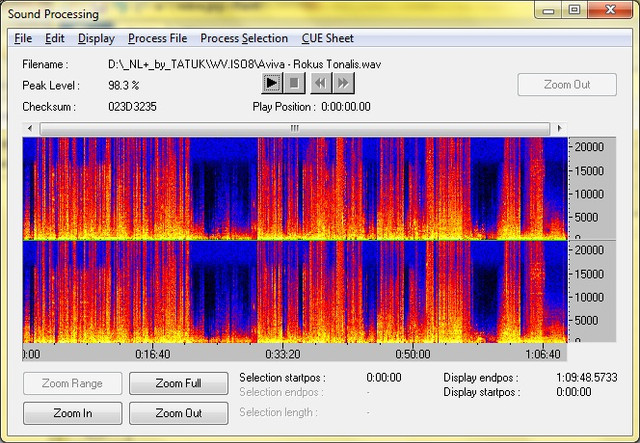Viewport: 640px width, 443px height.
Task: Click the filename path Aviva - Rokus Tonalis.wav
Action: (x=244, y=64)
